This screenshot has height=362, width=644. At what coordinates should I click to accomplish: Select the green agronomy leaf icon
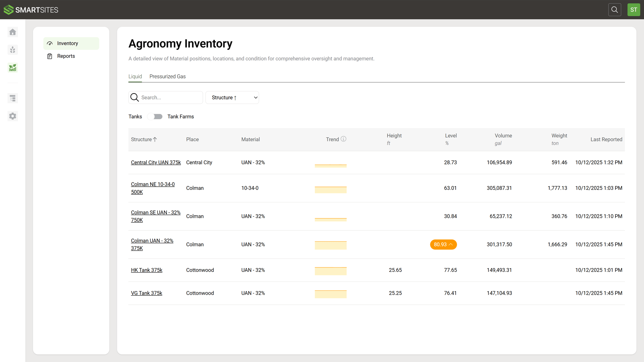13,68
